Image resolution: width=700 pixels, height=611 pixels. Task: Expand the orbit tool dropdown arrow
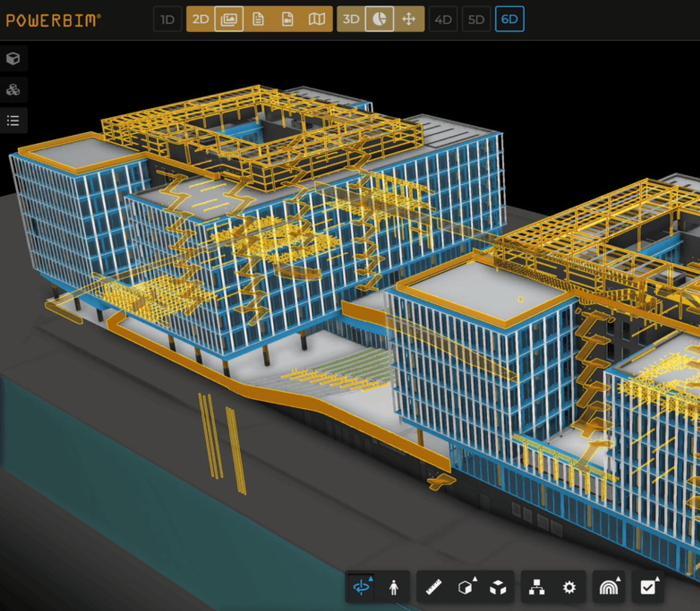[x=371, y=578]
